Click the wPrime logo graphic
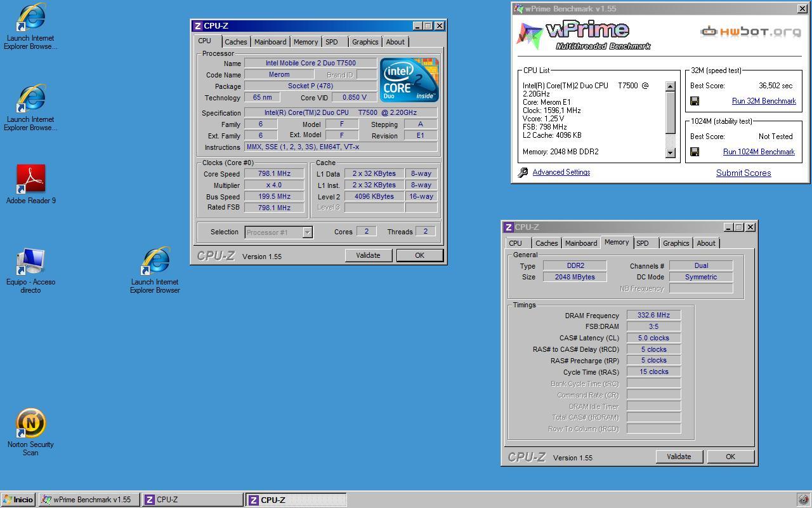Image resolution: width=812 pixels, height=508 pixels. click(584, 36)
